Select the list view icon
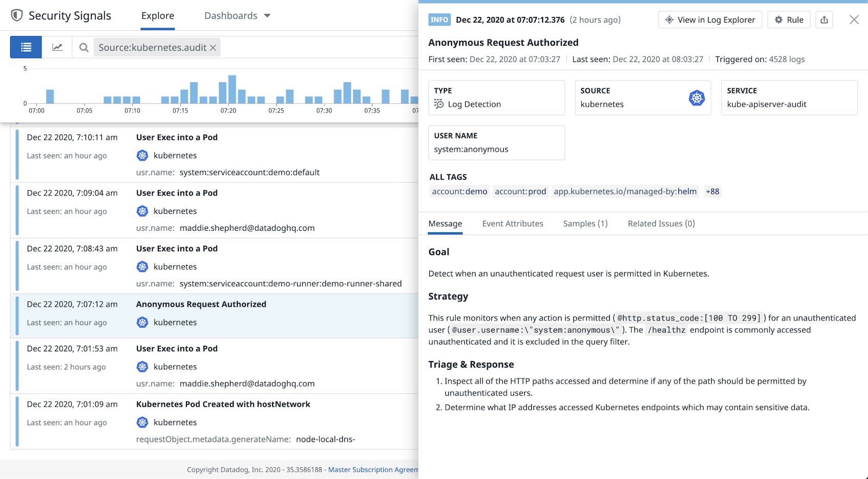 click(x=25, y=47)
